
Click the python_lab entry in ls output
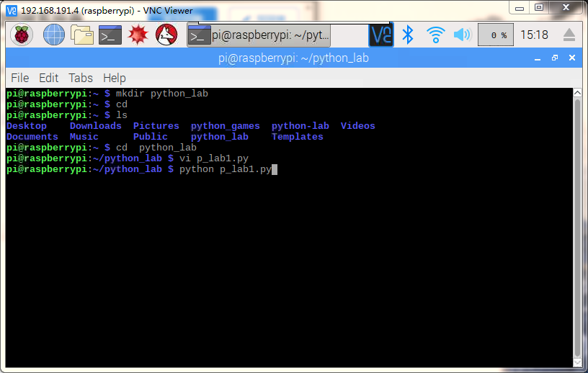click(x=220, y=137)
